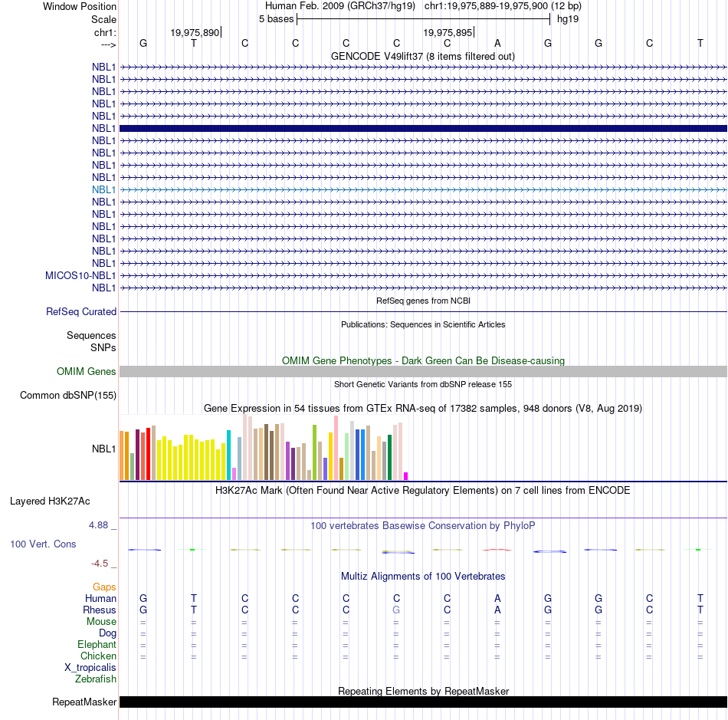Click the 5 bases scale bar label
This screenshot has height=720, width=728.
pos(276,19)
